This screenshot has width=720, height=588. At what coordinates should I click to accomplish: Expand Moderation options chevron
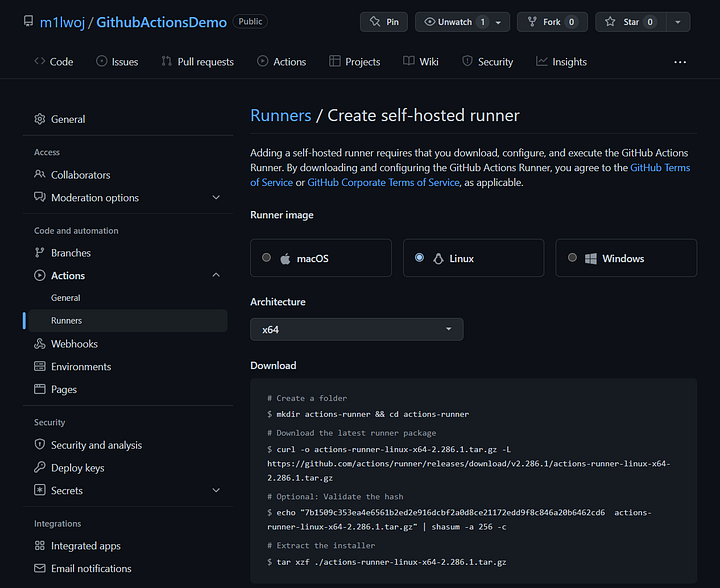coord(216,197)
